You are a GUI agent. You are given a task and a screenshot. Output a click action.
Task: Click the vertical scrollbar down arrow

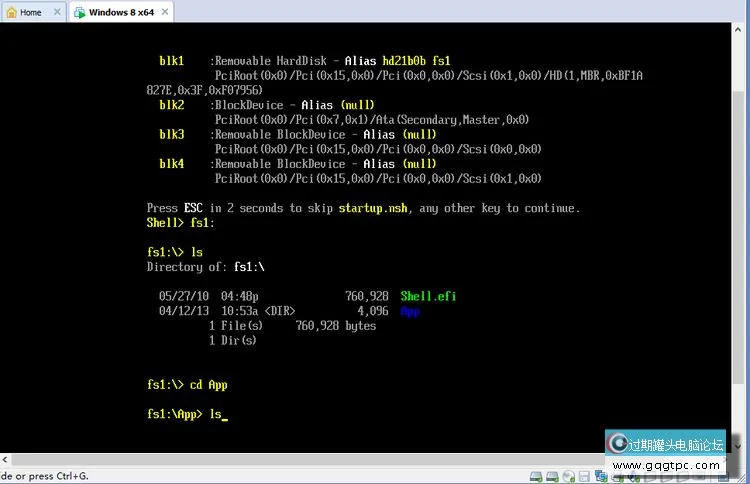(738, 446)
